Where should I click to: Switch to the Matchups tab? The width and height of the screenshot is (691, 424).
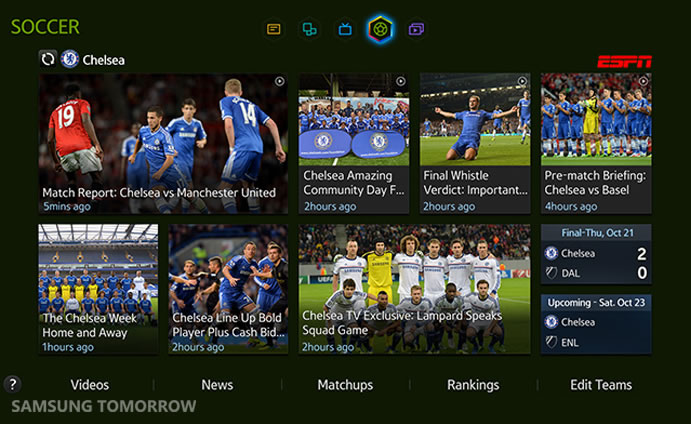point(345,385)
